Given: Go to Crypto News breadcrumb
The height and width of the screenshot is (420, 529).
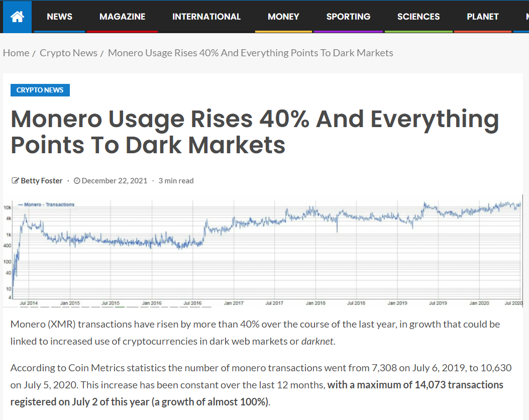Looking at the screenshot, I should click(x=68, y=53).
